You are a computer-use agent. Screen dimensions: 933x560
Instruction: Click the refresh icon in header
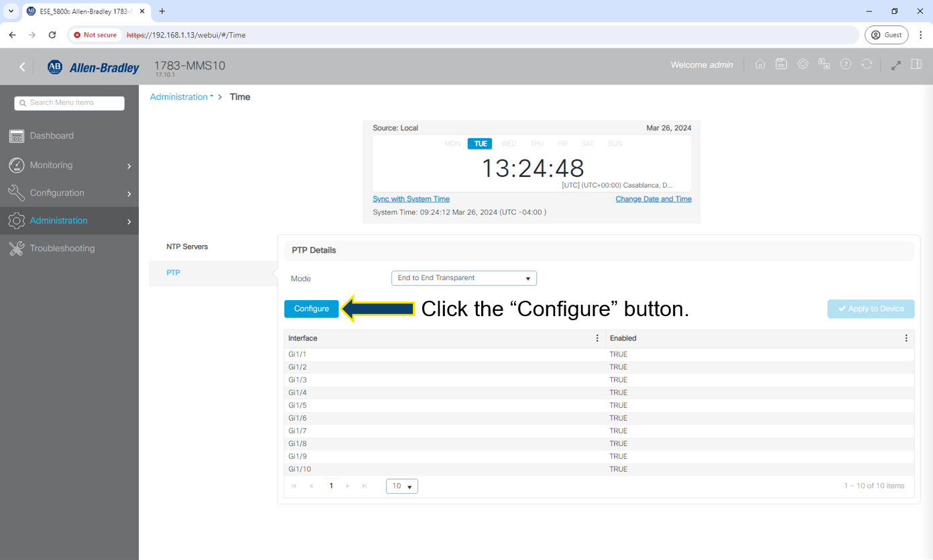867,64
